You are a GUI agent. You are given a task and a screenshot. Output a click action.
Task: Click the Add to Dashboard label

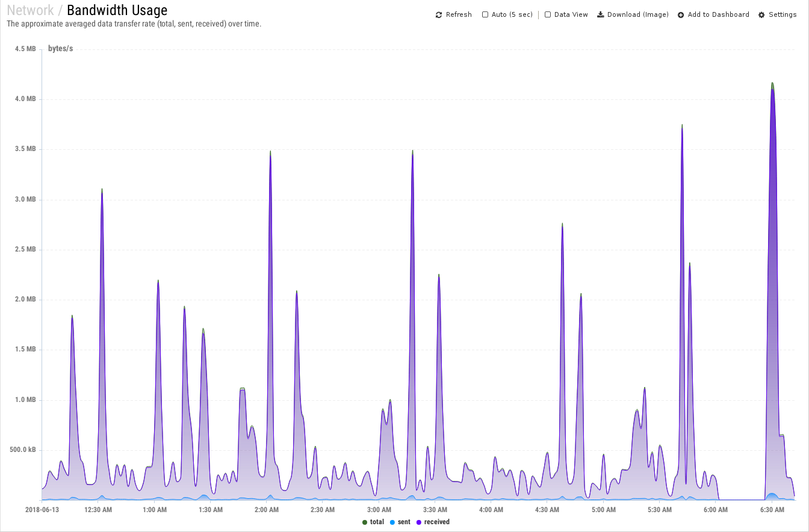pos(719,14)
